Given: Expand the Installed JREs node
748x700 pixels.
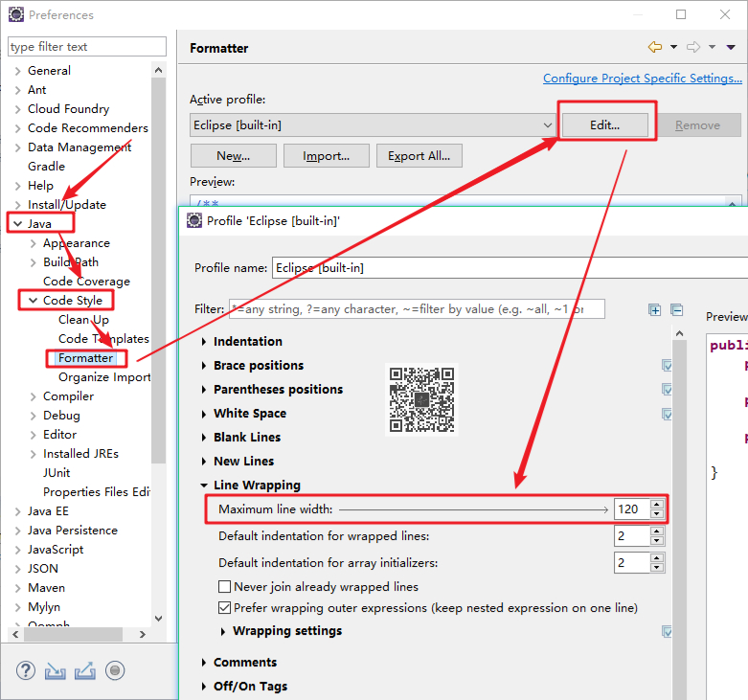Looking at the screenshot, I should click(x=33, y=454).
